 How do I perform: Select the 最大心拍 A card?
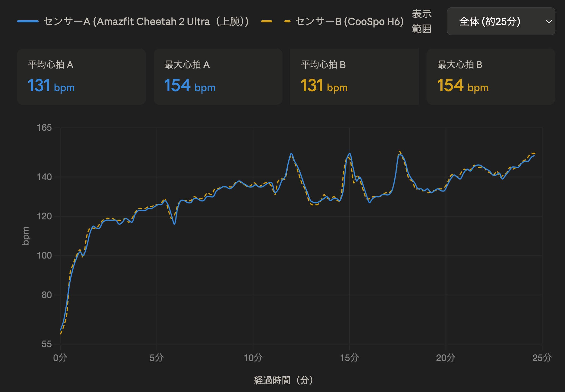[218, 77]
